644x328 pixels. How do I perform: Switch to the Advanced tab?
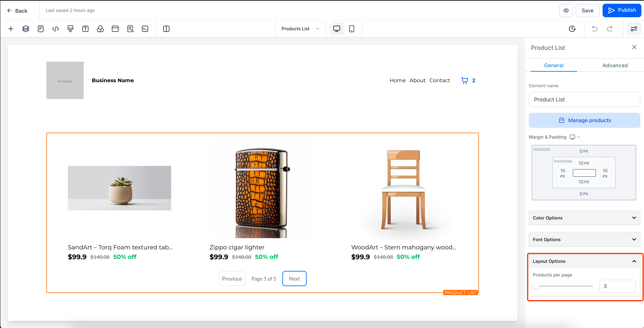pos(615,65)
